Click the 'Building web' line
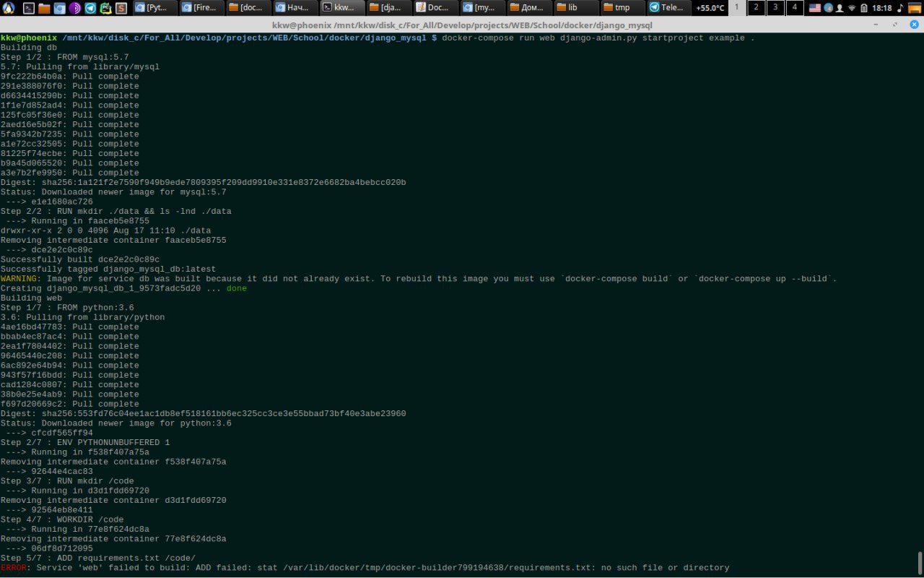 tap(31, 298)
